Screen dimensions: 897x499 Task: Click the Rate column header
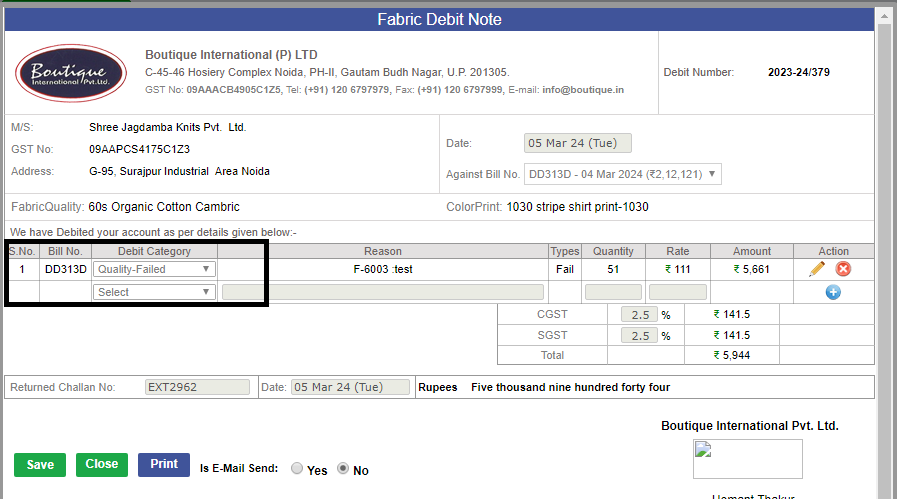pyautogui.click(x=678, y=251)
